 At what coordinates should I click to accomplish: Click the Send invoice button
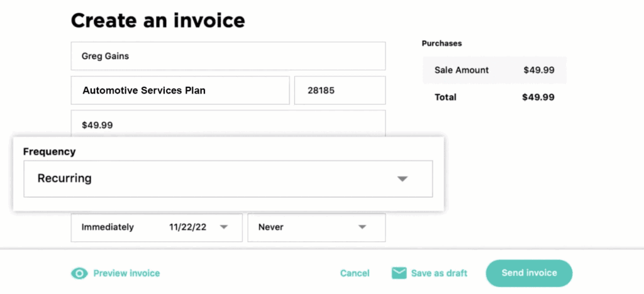(529, 273)
